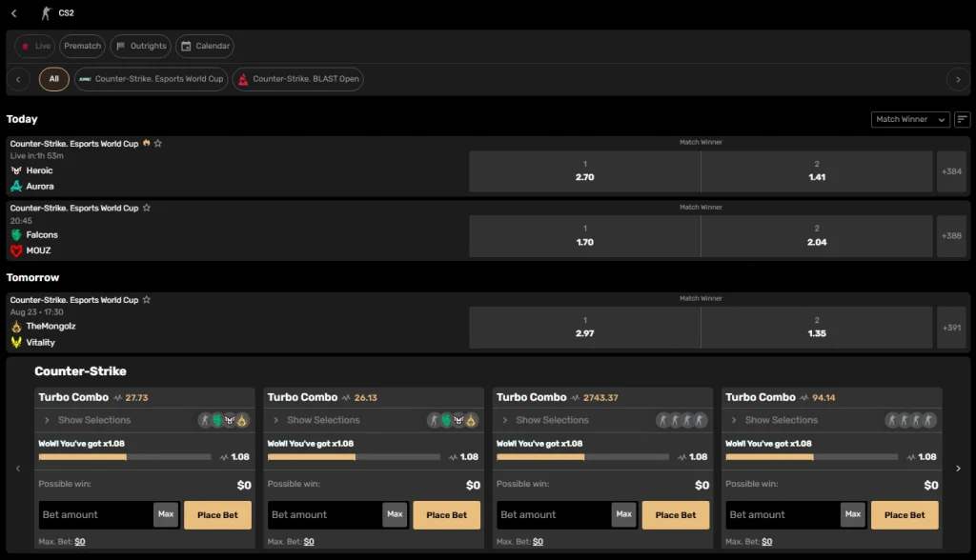Click the TheMongolz team logo
The image size is (976, 560).
[16, 327]
